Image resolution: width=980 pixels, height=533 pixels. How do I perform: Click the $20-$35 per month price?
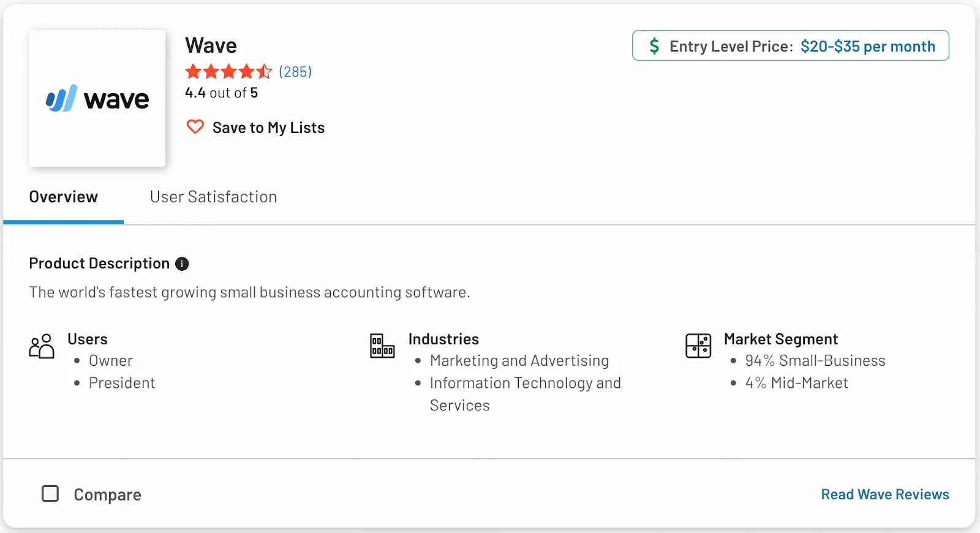[x=867, y=46]
